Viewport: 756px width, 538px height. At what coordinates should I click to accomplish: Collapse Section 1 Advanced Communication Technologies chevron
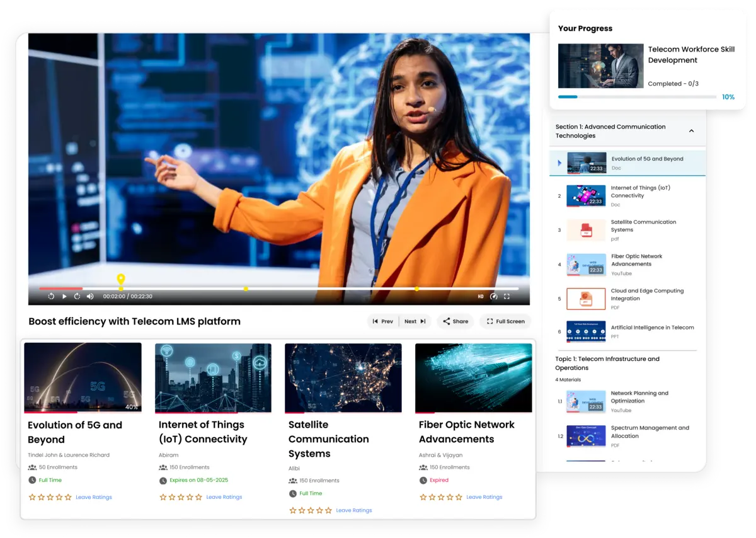[x=691, y=131]
